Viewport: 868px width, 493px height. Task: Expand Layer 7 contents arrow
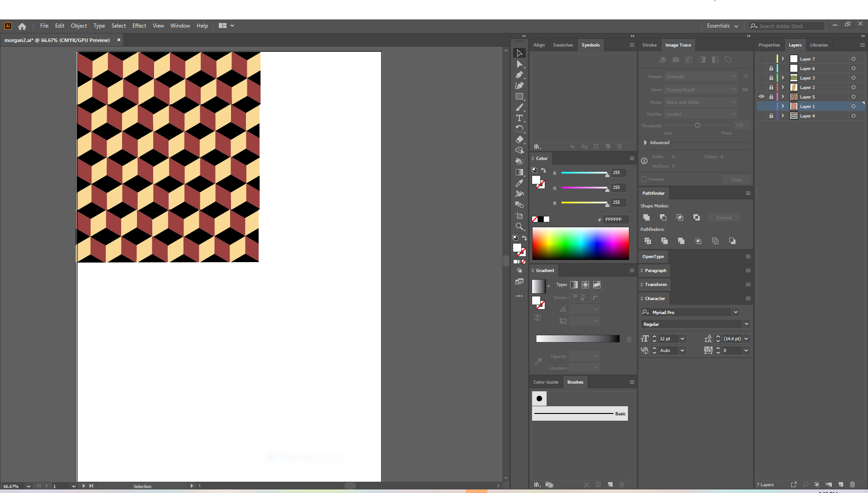(x=783, y=59)
